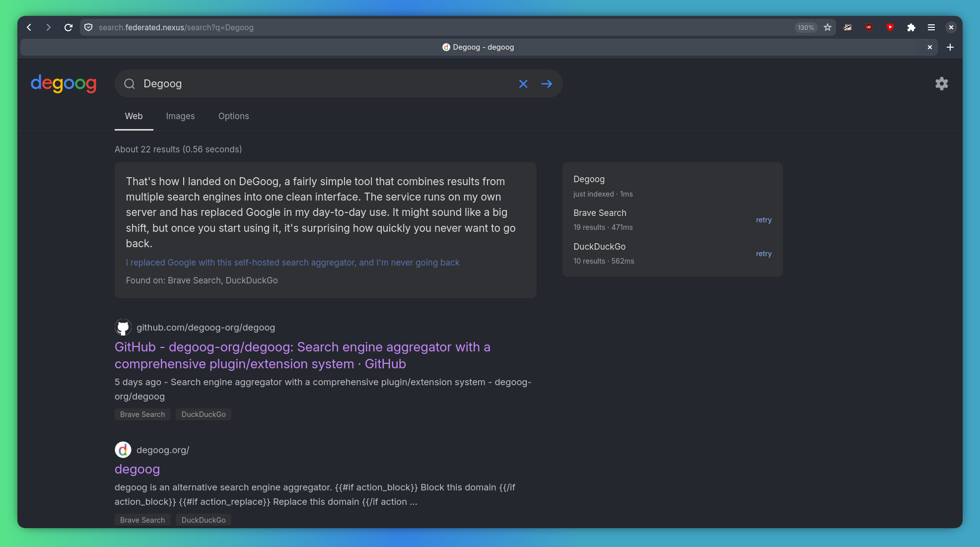Click the degoog logo
The height and width of the screenshot is (547, 980).
[64, 83]
